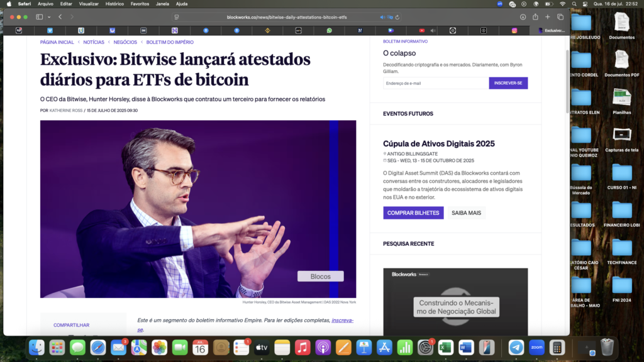
Task: Click the NOTÍCIAS breadcrumb link
Action: [x=94, y=42]
